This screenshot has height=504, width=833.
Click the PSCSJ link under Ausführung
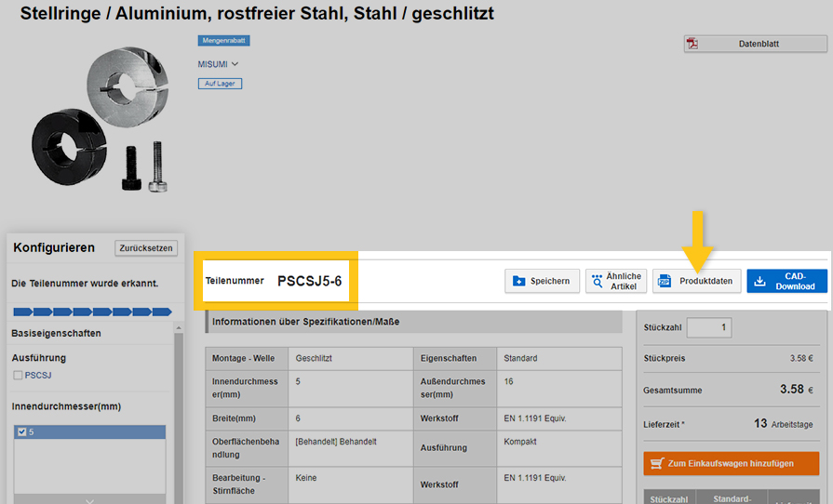(38, 376)
